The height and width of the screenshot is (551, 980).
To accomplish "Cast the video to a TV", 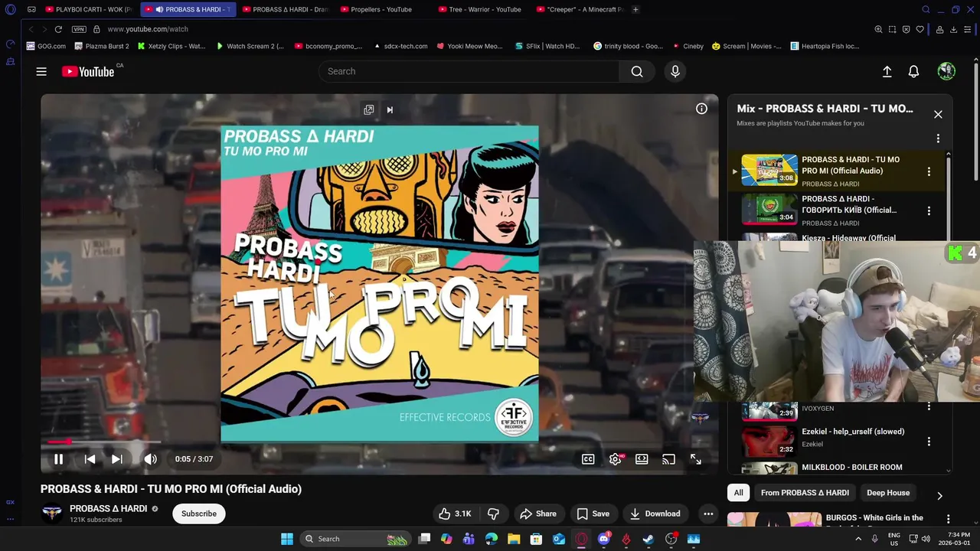I will pos(668,459).
